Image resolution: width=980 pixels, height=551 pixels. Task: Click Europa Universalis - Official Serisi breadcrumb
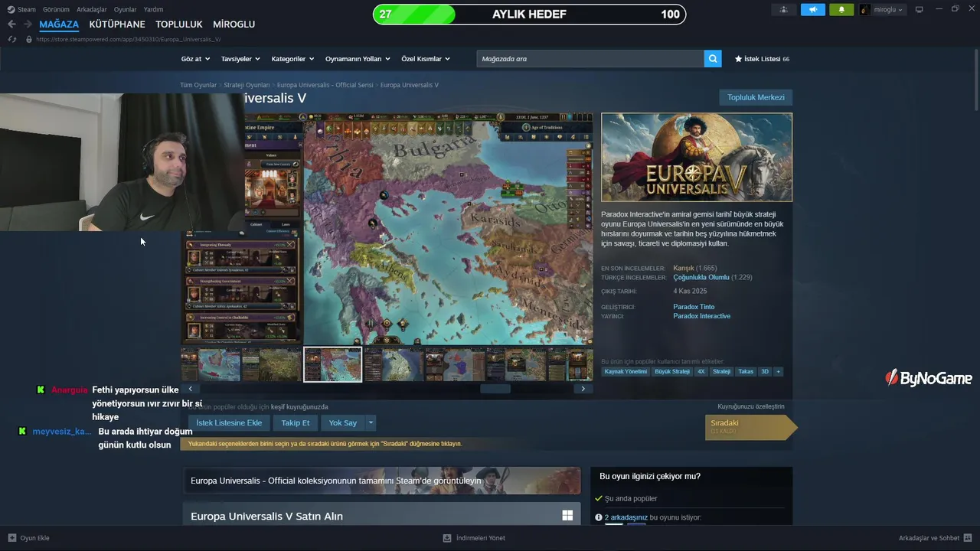325,85
